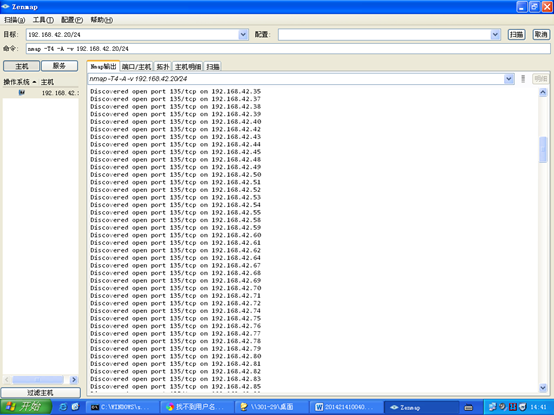Click the 扫描 scan button
Viewport: 554px width, 415px height.
[517, 34]
